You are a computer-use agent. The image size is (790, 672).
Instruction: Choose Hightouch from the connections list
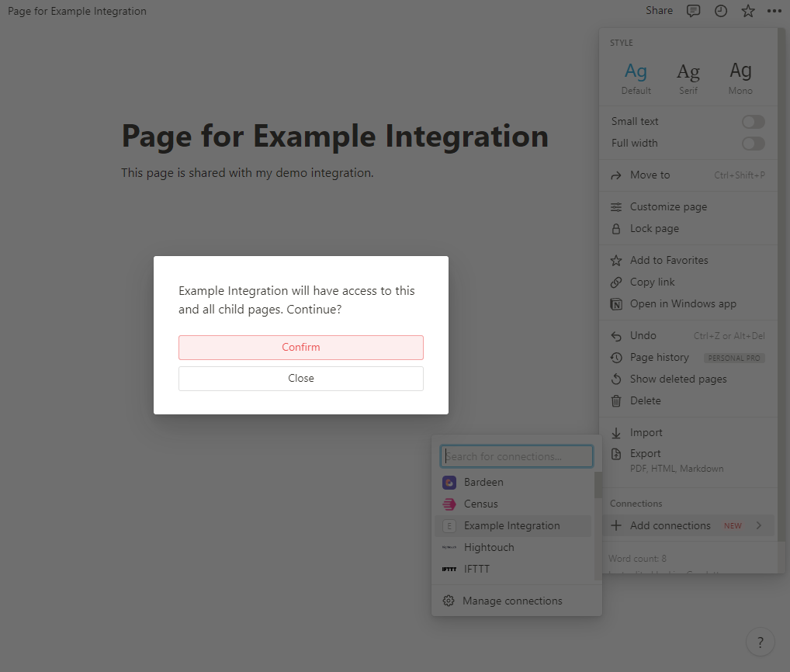(x=513, y=548)
